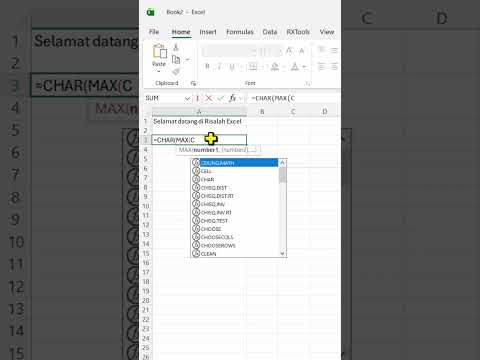The width and height of the screenshot is (480, 360).
Task: Cancel the formula with the red X
Action: (x=209, y=98)
